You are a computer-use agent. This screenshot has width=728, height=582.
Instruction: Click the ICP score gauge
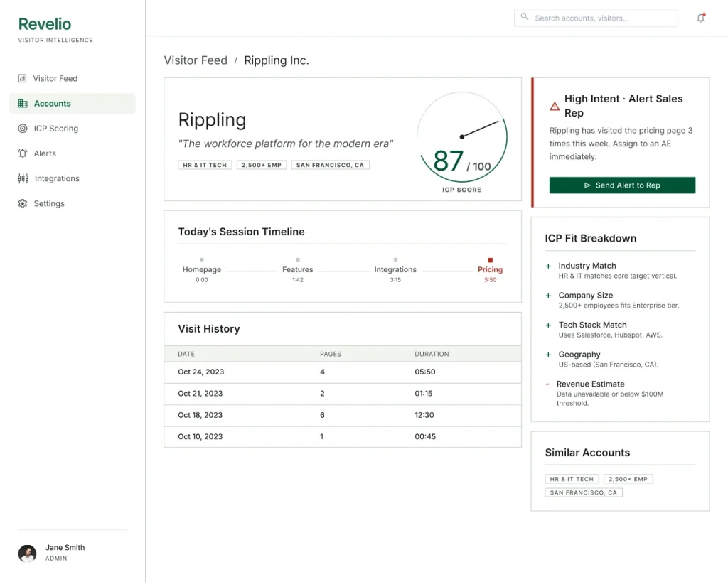tap(462, 137)
